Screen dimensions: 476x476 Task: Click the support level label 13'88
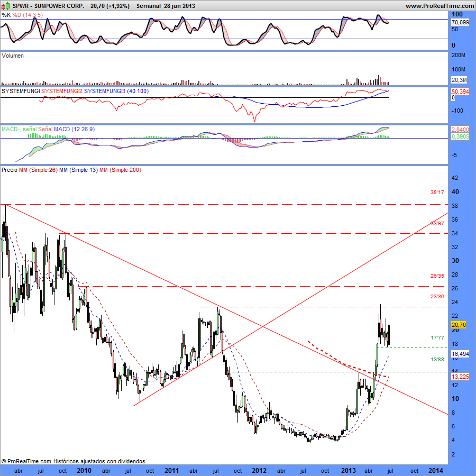437,360
